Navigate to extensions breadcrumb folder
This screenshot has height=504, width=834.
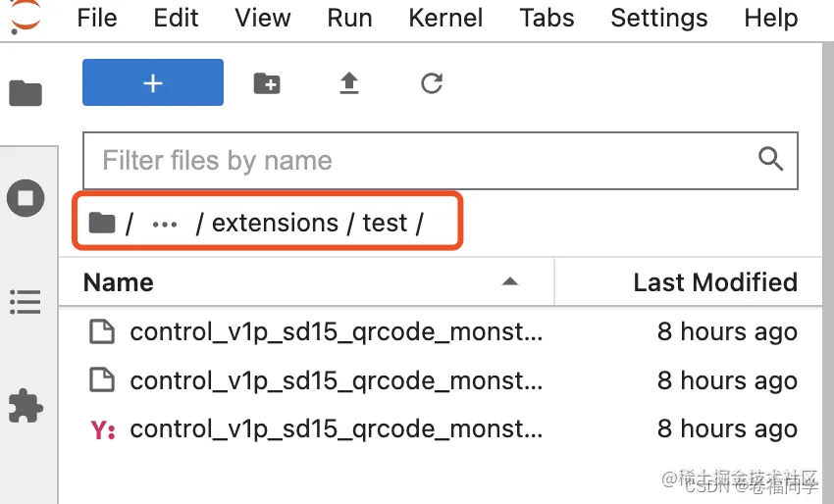[x=275, y=224]
